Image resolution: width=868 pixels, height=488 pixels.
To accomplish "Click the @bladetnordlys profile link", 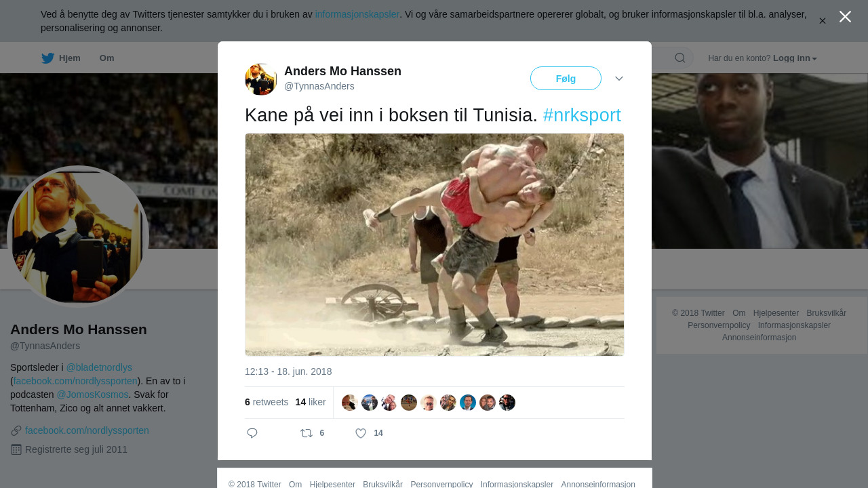I will point(99,367).
